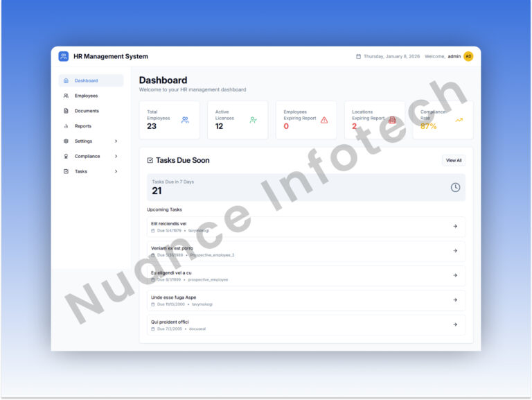This screenshot has width=532, height=400.
Task: Click the Employees Expiring Report warning icon
Action: (x=324, y=120)
